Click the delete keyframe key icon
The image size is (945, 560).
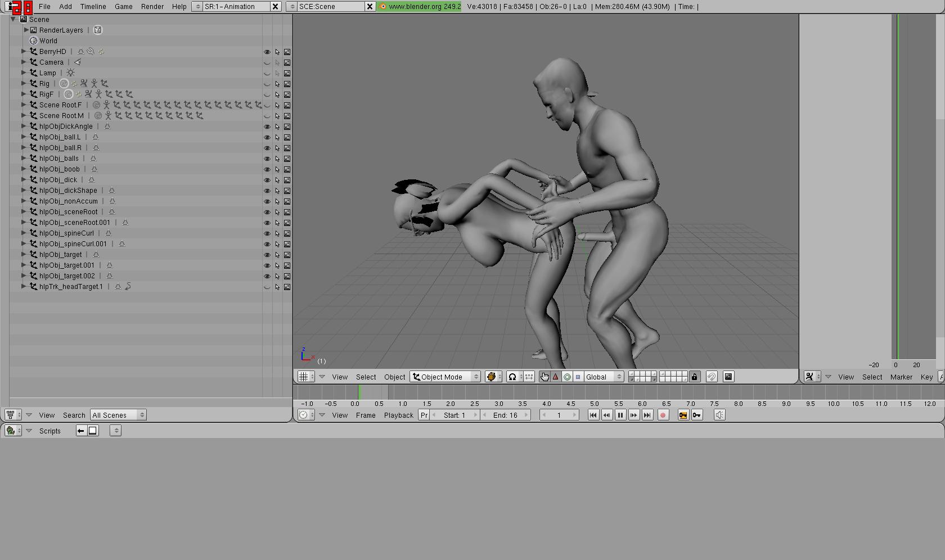(697, 415)
